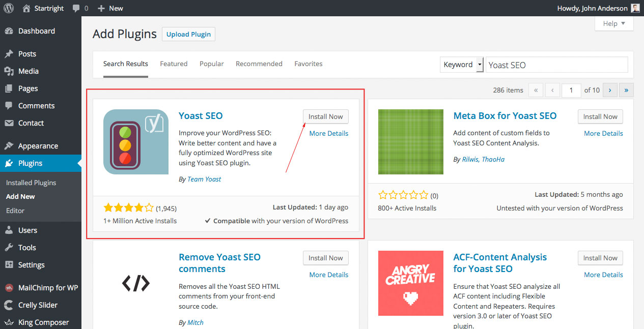Click the Yoast SEO traffic light thumbnail

136,142
